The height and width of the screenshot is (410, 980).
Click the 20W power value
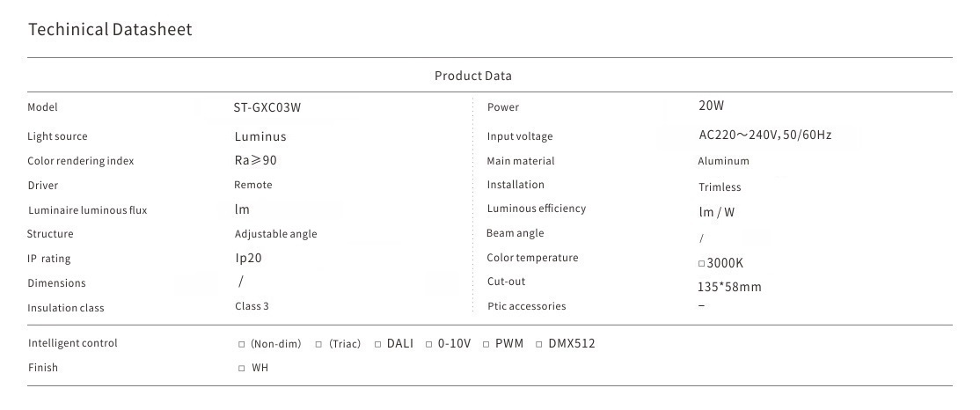tap(711, 106)
